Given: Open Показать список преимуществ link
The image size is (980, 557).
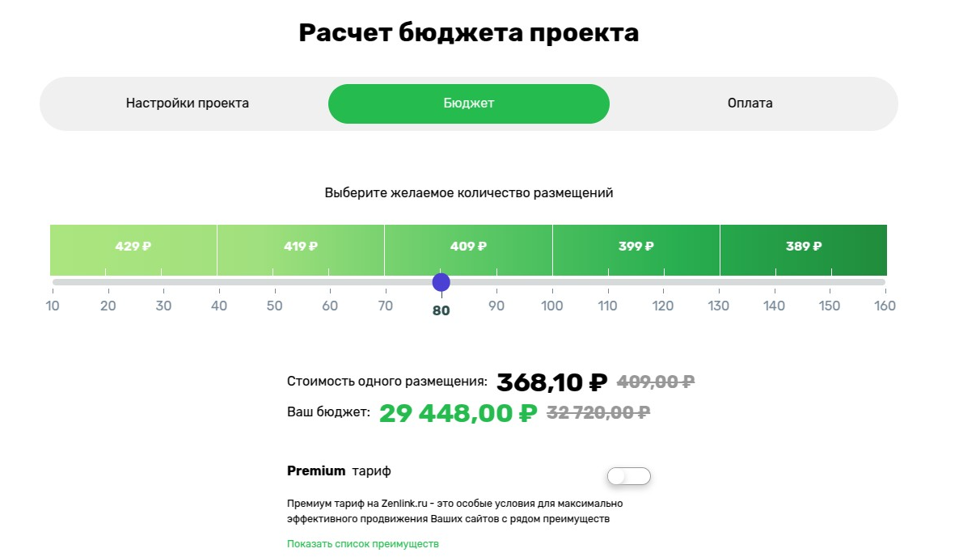Looking at the screenshot, I should pos(363,543).
